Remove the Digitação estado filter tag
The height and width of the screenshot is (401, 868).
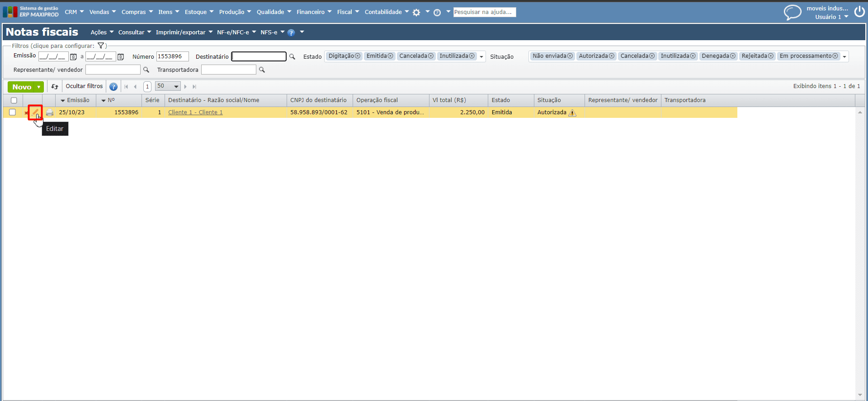(x=358, y=56)
